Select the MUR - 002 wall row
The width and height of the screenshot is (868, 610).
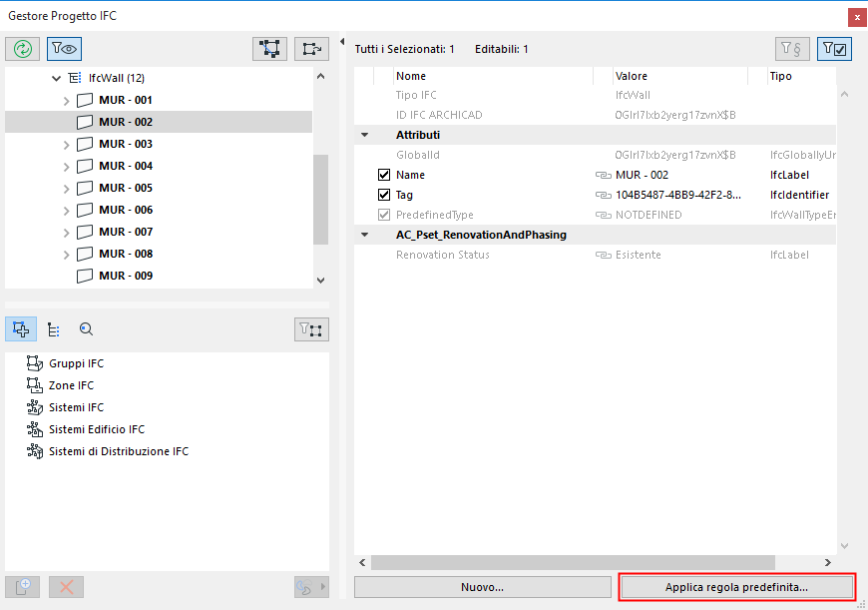(x=159, y=122)
